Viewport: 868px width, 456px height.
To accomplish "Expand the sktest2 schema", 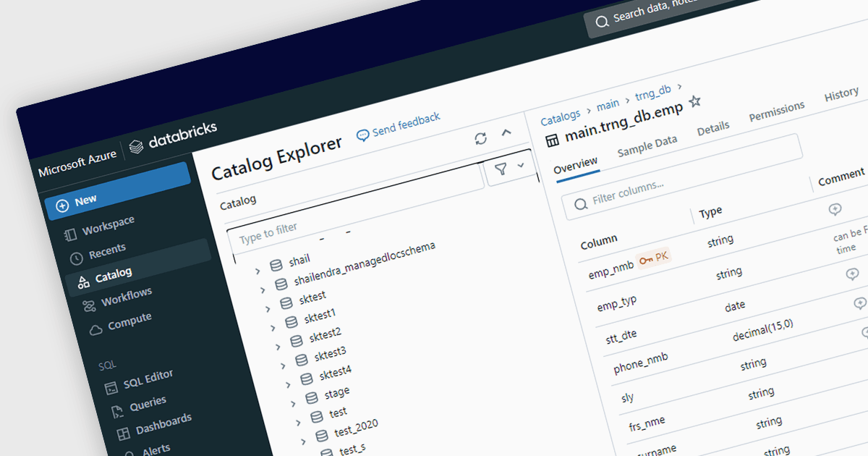I will click(x=278, y=347).
